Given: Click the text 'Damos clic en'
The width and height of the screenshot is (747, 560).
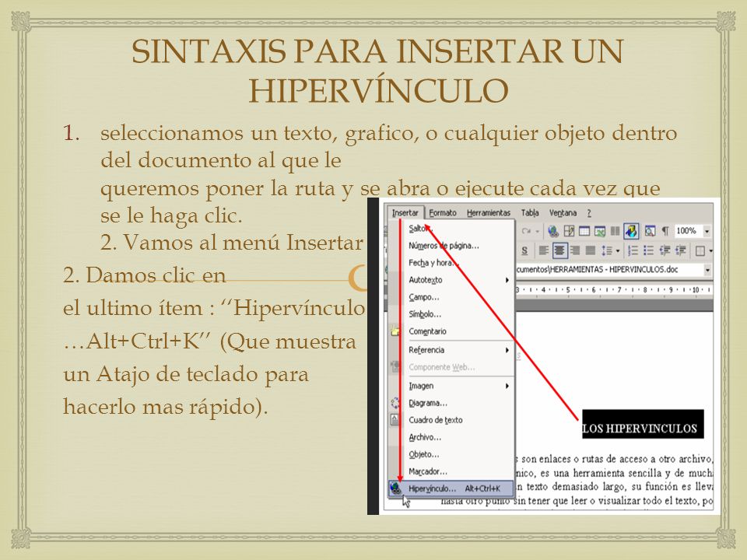Looking at the screenshot, I should point(156,275).
